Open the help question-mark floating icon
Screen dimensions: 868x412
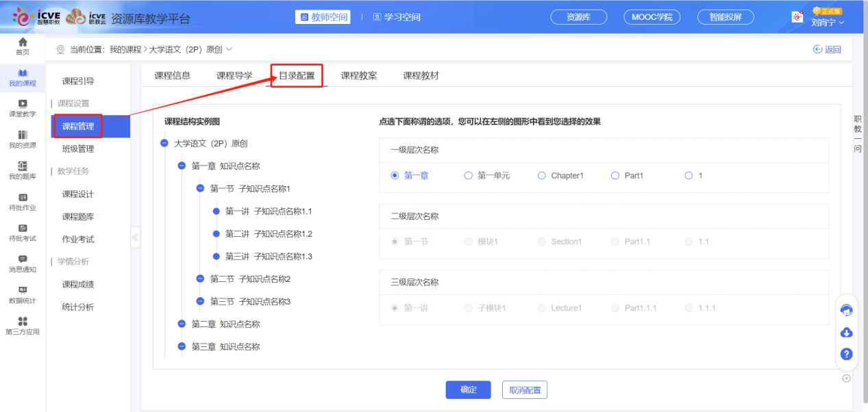click(847, 354)
